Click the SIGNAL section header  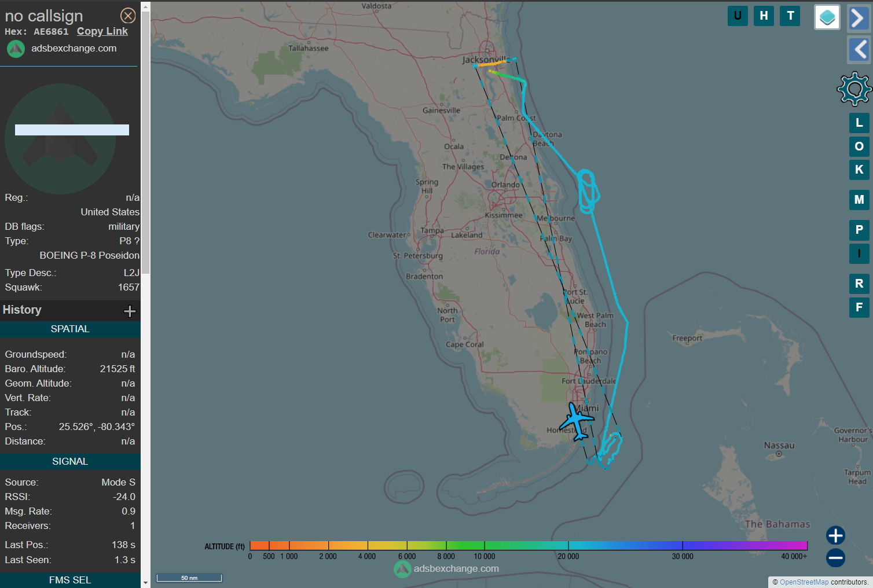[70, 462]
